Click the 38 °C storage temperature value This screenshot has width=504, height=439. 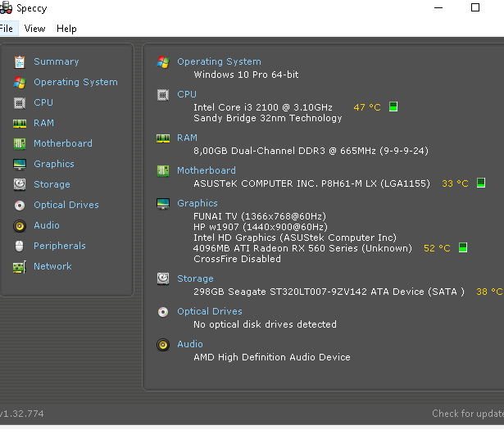[489, 292]
